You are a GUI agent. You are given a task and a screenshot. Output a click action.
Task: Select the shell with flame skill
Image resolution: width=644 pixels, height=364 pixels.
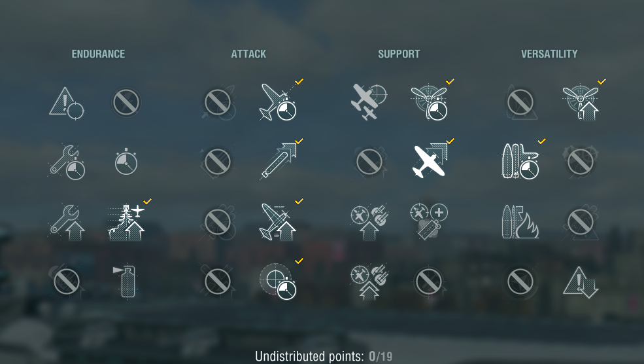point(520,222)
